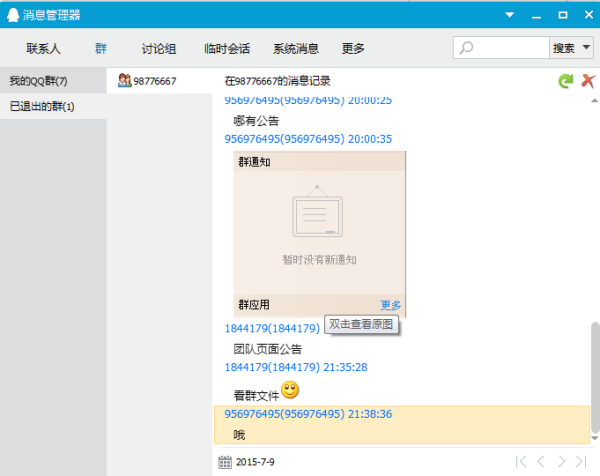Click the vertical scrollbar thumb in message pane

[x=595, y=377]
